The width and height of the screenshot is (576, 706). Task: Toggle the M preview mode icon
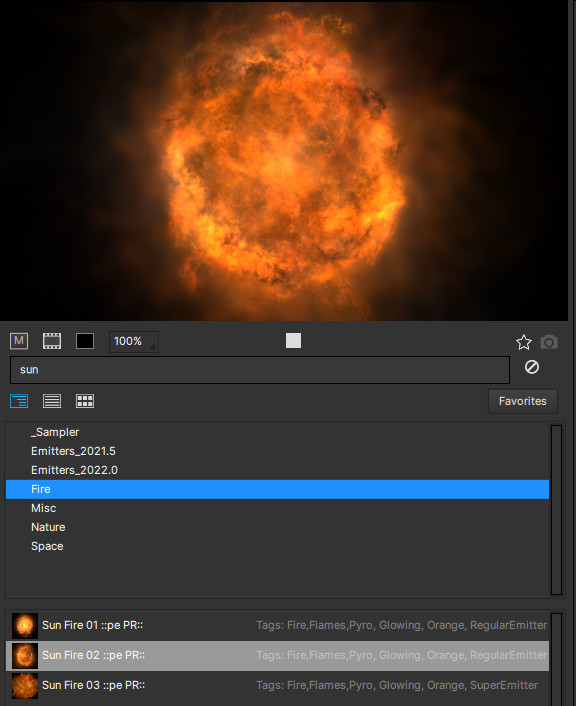(x=19, y=341)
